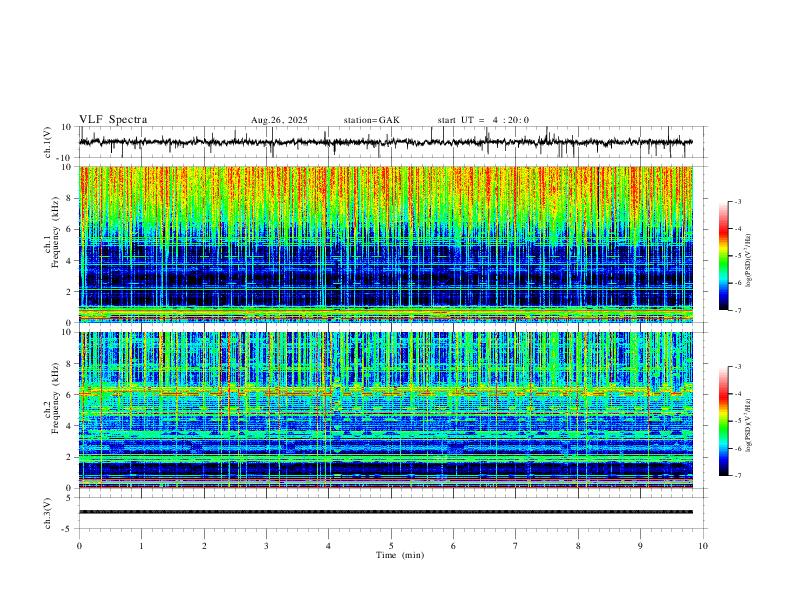Click the ch.2 spectrogram color bar
Screen dimensions: 792x612
click(724, 421)
